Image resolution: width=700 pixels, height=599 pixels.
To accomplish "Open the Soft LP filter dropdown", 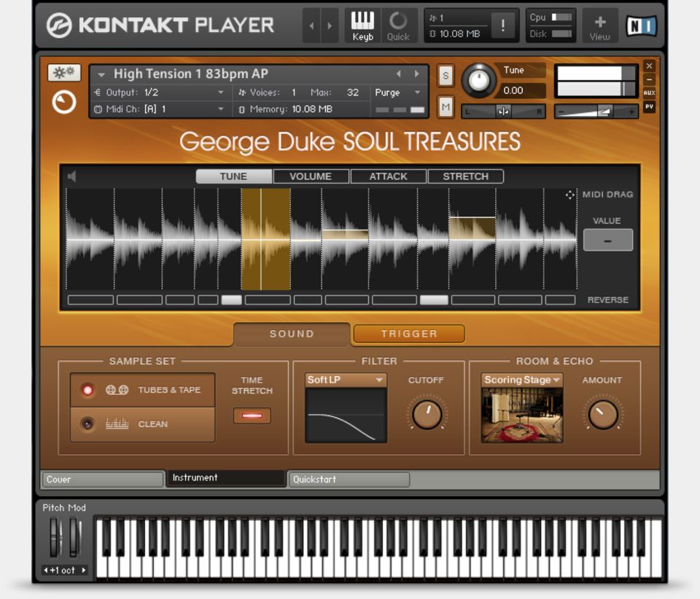I will pyautogui.click(x=346, y=380).
